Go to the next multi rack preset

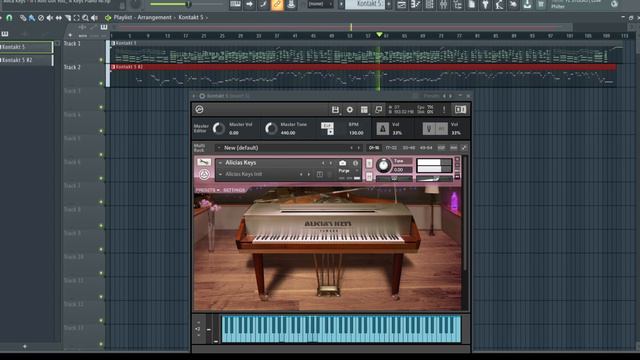pyautogui.click(x=359, y=148)
